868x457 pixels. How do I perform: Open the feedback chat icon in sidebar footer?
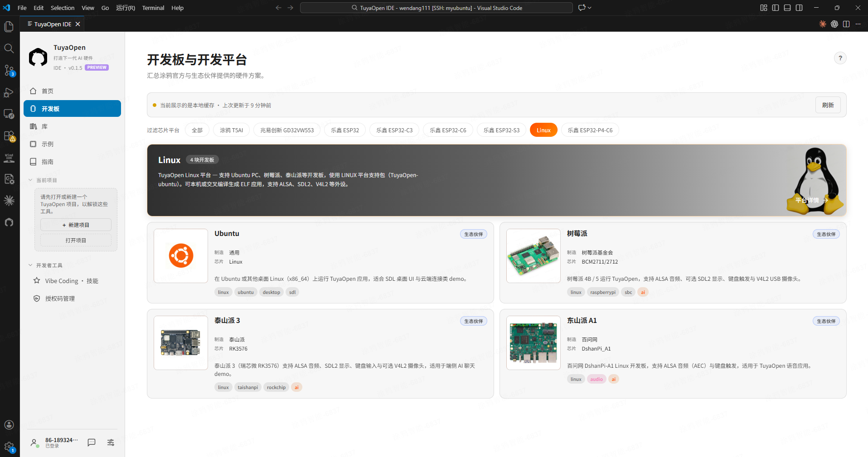tap(92, 443)
